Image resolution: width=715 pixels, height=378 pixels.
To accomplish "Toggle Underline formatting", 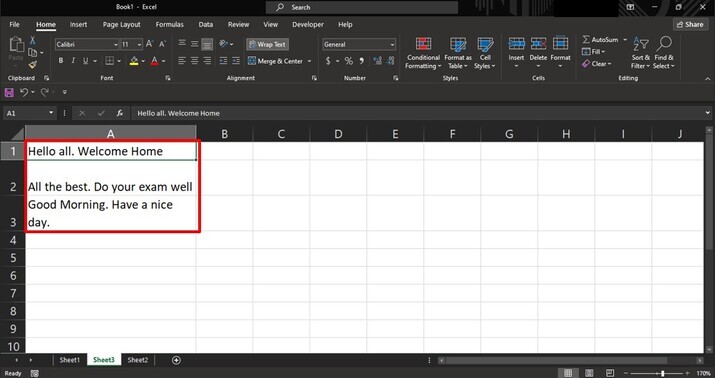I will (85, 61).
